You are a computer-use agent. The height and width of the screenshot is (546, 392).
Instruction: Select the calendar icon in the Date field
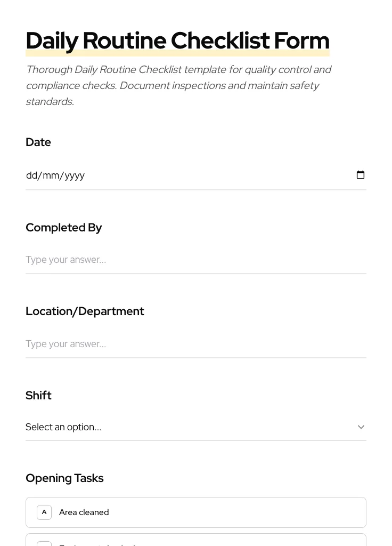(x=361, y=174)
